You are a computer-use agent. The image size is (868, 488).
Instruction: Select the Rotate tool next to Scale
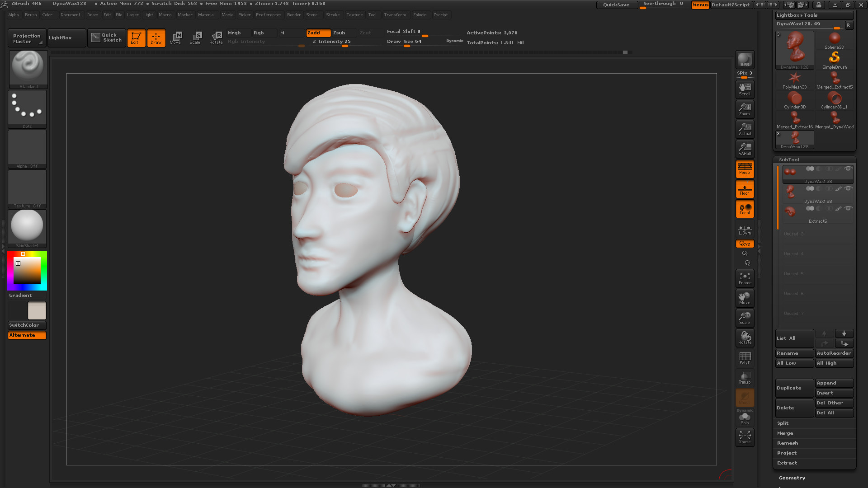tap(216, 38)
